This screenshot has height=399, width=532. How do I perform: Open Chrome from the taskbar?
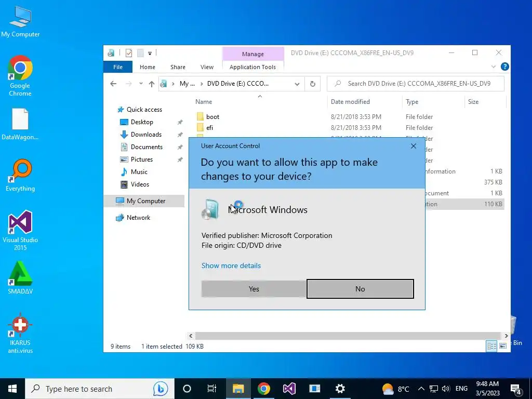(x=263, y=389)
